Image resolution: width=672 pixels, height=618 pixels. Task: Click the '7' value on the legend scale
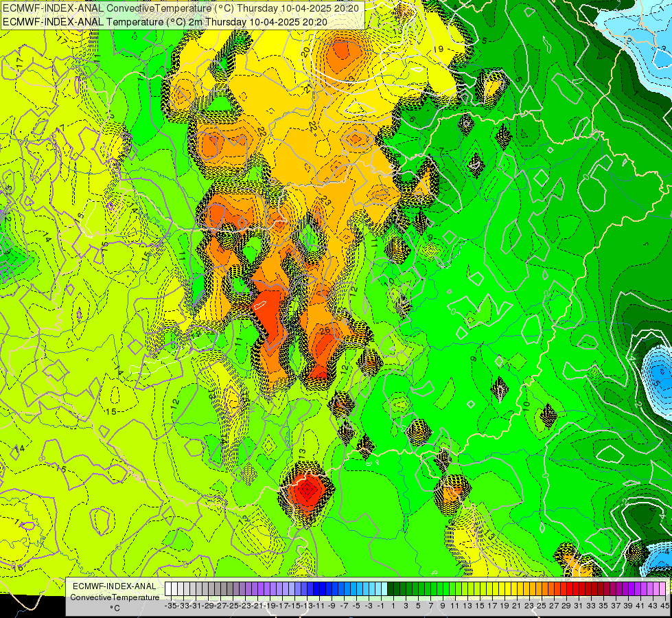[x=430, y=606]
